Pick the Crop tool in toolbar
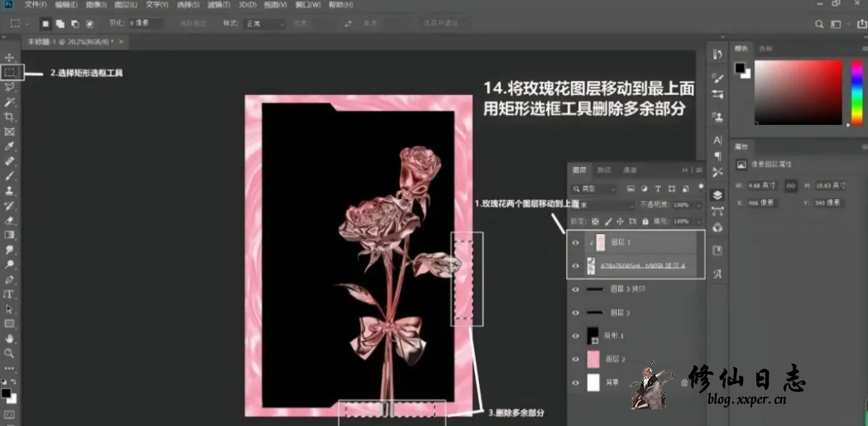The image size is (868, 426). [10, 117]
